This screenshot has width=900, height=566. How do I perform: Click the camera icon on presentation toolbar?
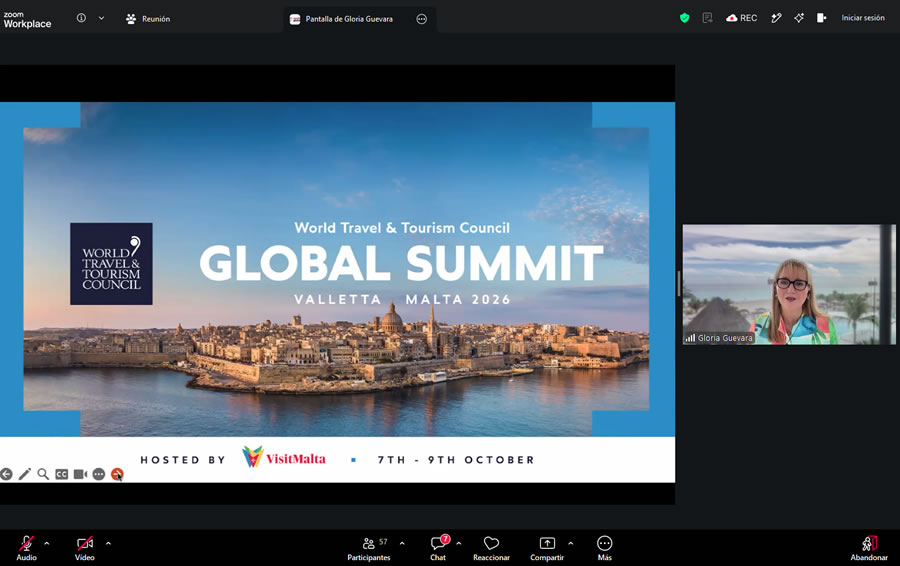coord(80,474)
